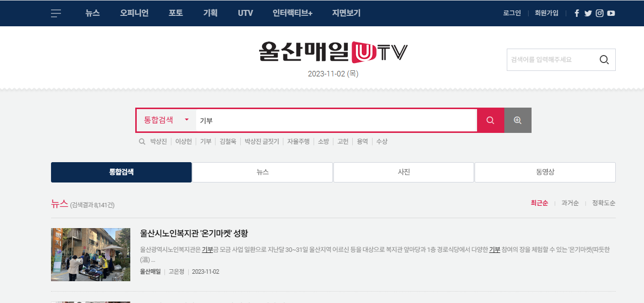
Task: Sort results by 과거순
Action: (570, 203)
